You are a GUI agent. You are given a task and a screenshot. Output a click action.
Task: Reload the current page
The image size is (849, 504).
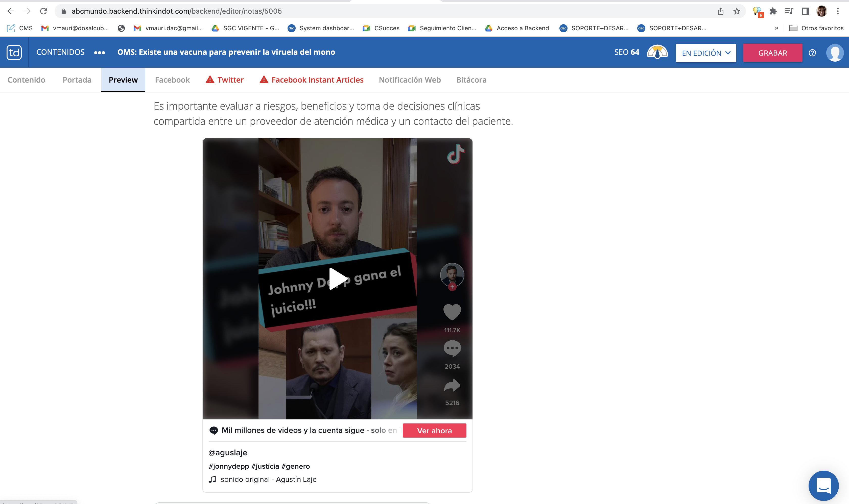point(43,11)
